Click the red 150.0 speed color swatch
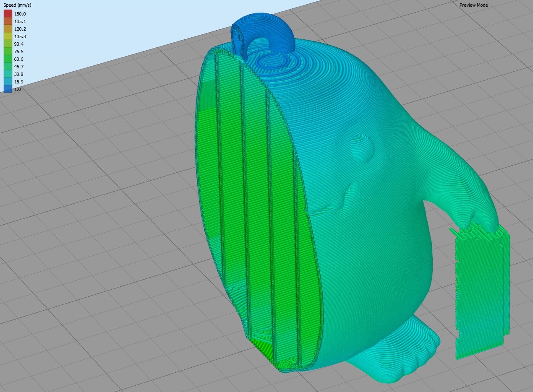 pos(8,14)
